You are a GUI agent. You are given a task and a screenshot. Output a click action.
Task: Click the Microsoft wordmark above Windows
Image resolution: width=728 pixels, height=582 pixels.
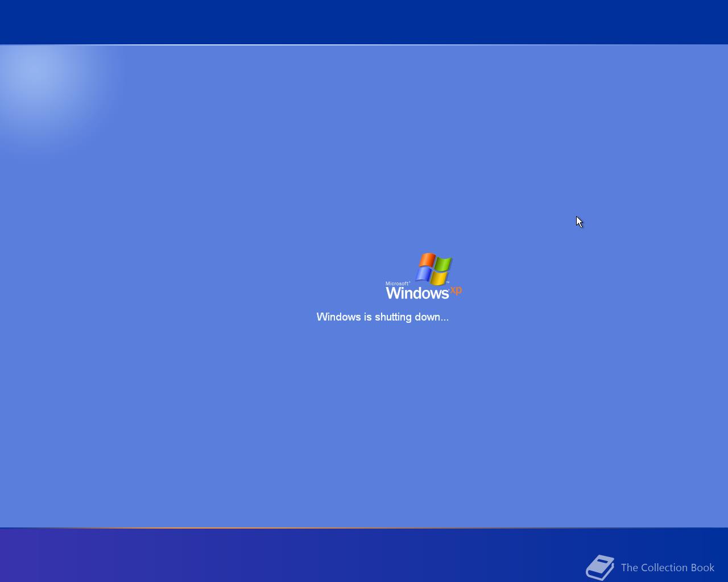point(396,282)
